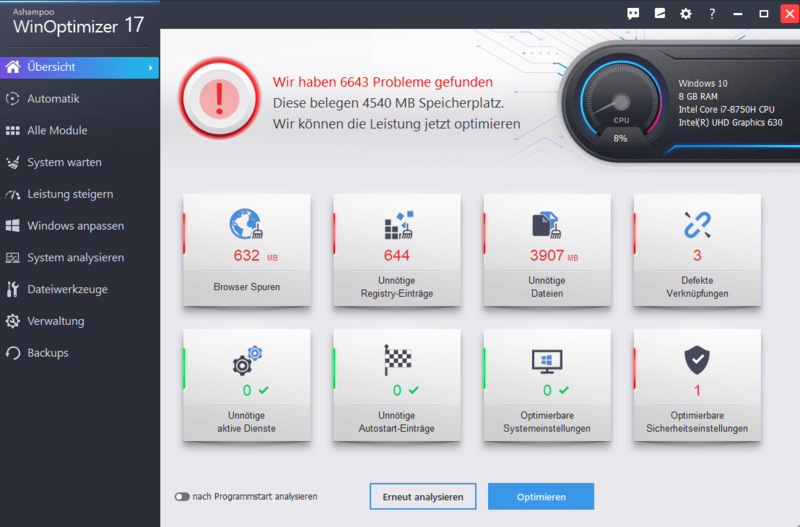Image resolution: width=800 pixels, height=527 pixels.
Task: Click the aktive Dienste gears icon
Action: pyautogui.click(x=247, y=361)
